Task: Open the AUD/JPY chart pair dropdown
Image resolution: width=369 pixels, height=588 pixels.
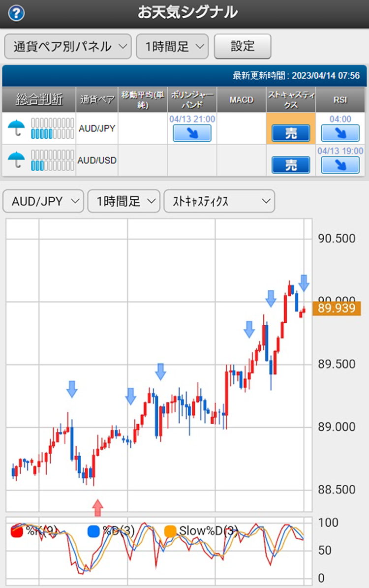Action: (43, 201)
